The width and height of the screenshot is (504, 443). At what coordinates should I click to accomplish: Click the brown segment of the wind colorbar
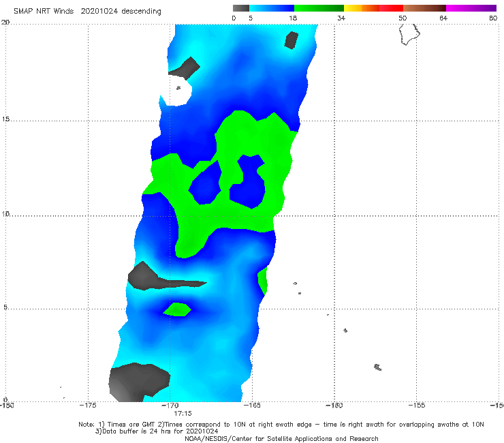pos(424,8)
